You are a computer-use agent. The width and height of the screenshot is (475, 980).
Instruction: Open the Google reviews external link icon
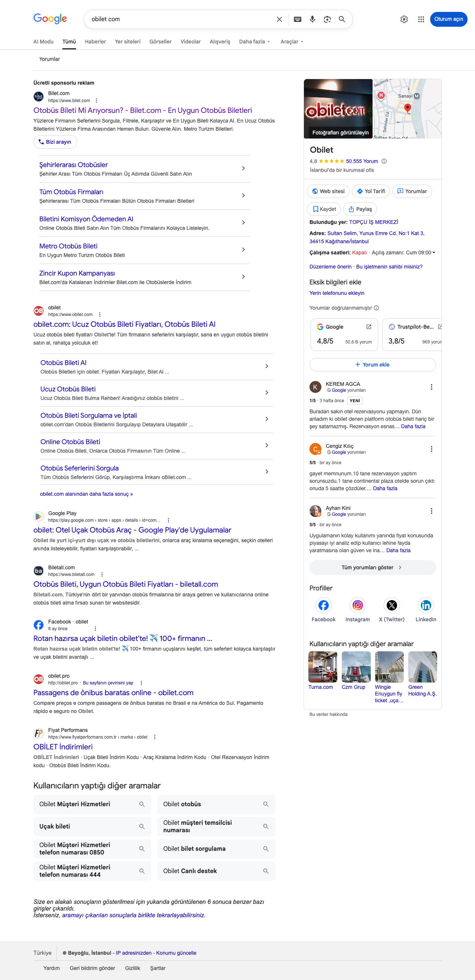coord(368,327)
